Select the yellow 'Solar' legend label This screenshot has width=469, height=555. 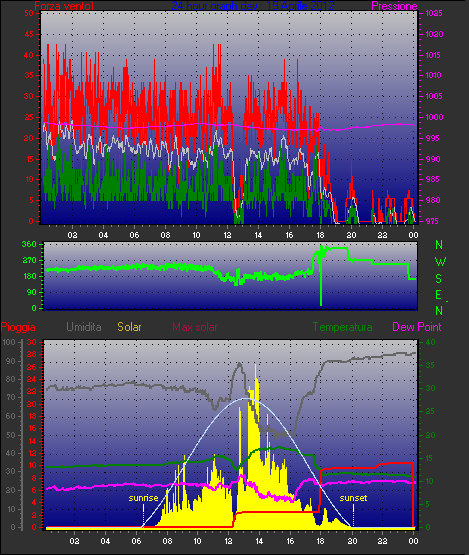point(129,327)
